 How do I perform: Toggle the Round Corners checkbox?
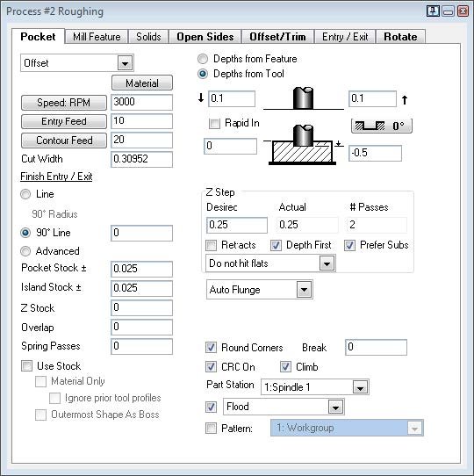211,347
